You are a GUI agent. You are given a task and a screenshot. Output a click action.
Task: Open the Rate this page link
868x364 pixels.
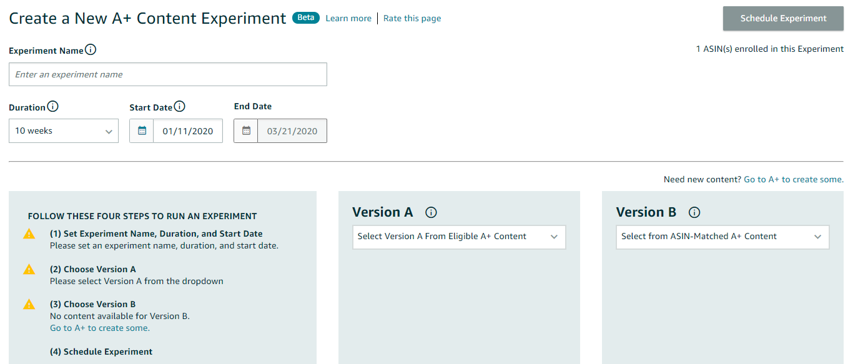pyautogui.click(x=412, y=18)
